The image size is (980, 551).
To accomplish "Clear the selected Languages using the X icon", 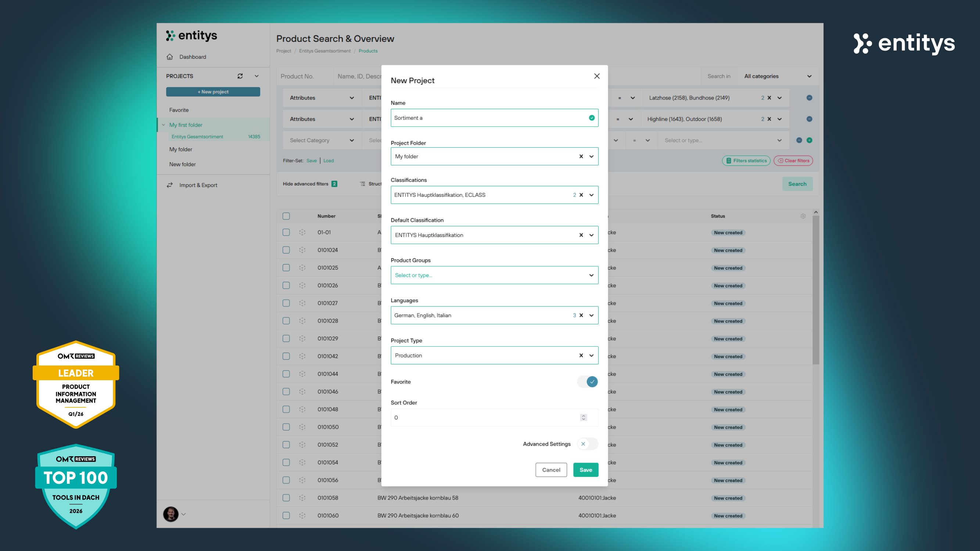I will [x=581, y=315].
